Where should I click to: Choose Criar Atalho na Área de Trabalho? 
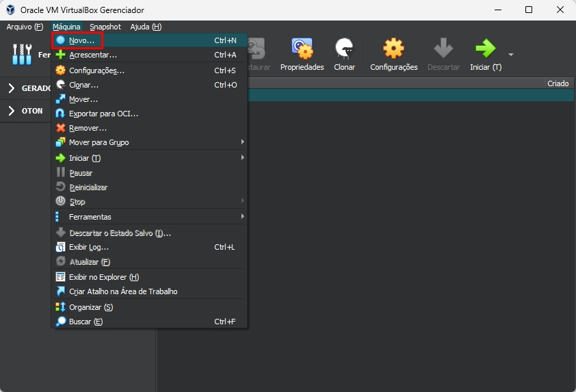[149, 291]
